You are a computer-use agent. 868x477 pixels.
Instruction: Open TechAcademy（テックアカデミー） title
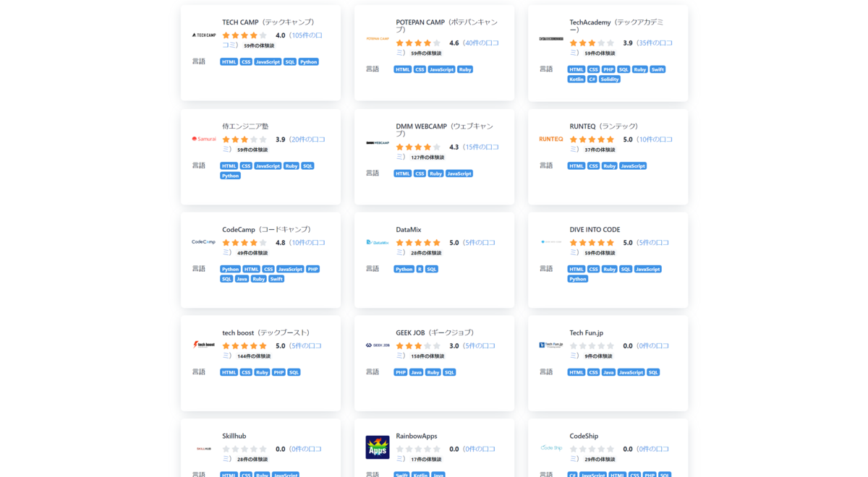coord(616,27)
